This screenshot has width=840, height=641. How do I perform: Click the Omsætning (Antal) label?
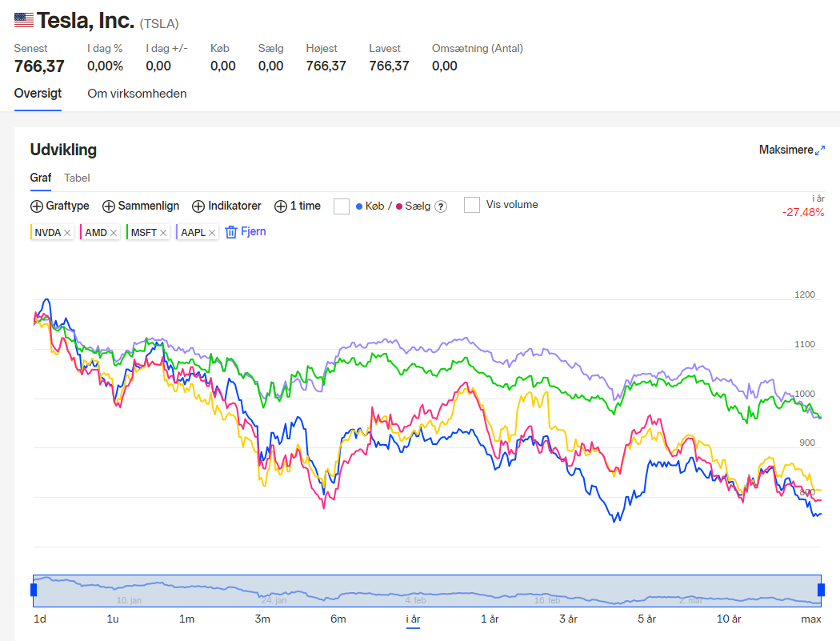click(478, 48)
